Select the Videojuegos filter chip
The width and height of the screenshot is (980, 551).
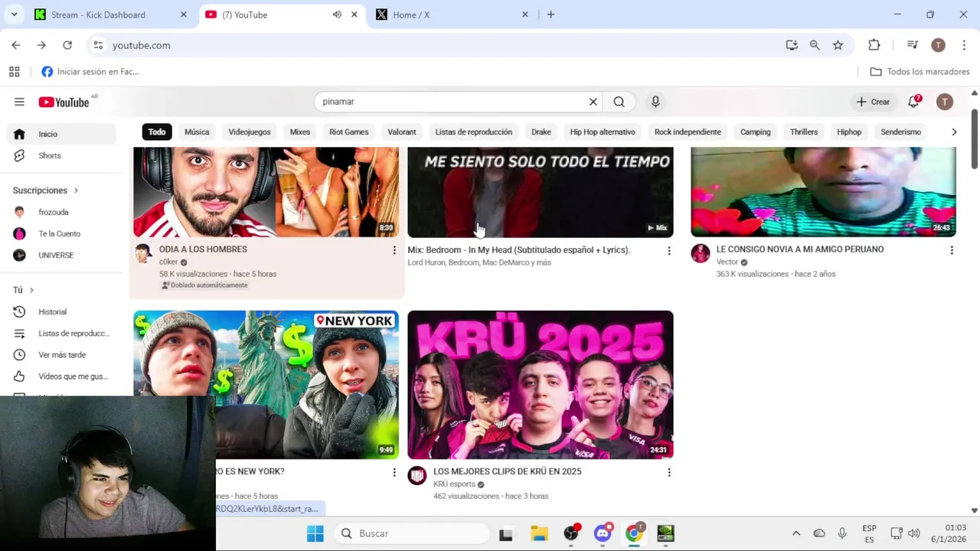point(250,132)
